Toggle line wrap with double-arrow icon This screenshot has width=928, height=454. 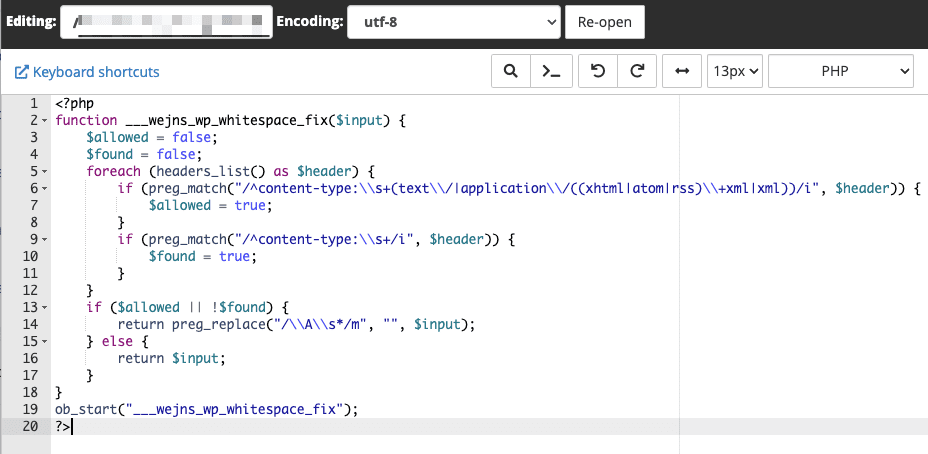[x=682, y=72]
